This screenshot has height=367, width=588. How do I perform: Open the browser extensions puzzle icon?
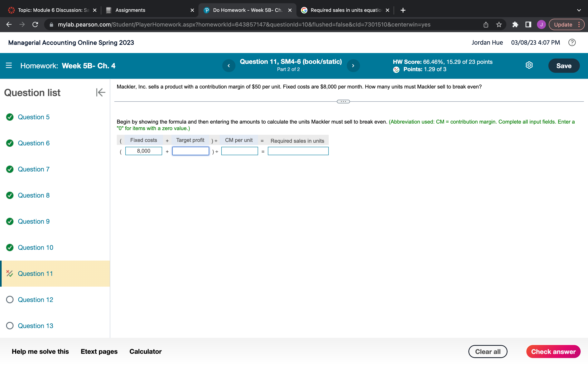(x=515, y=24)
